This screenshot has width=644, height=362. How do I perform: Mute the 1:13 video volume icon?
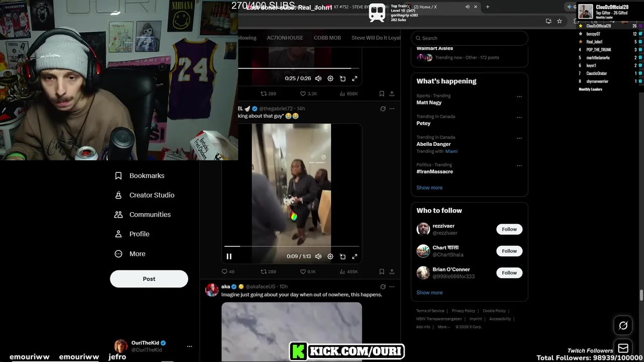tap(318, 256)
